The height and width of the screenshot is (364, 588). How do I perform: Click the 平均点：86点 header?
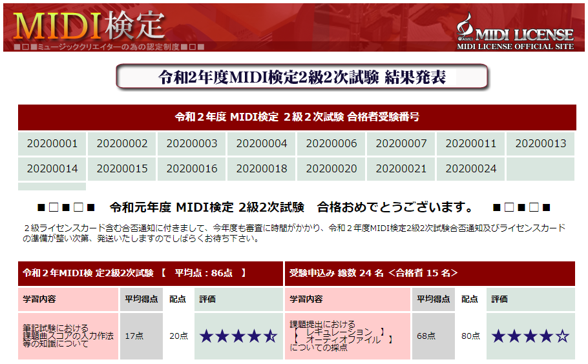click(x=151, y=274)
